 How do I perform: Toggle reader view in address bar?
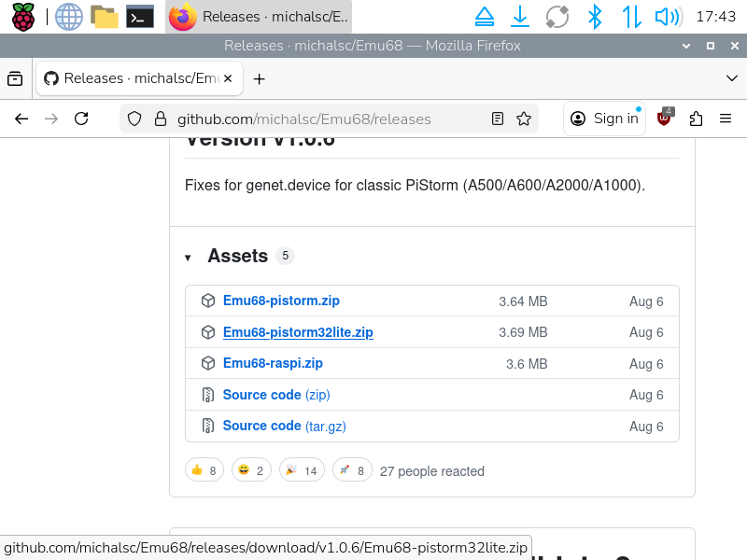point(498,119)
